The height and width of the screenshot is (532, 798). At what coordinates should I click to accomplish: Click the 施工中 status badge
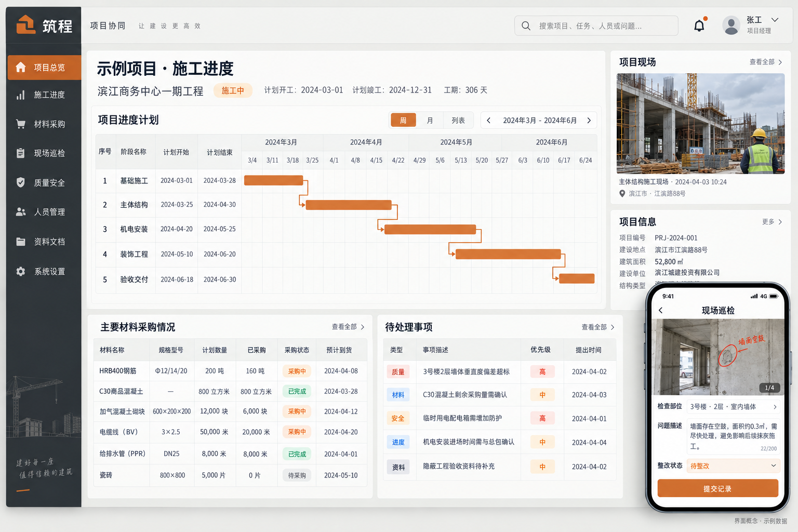click(233, 90)
